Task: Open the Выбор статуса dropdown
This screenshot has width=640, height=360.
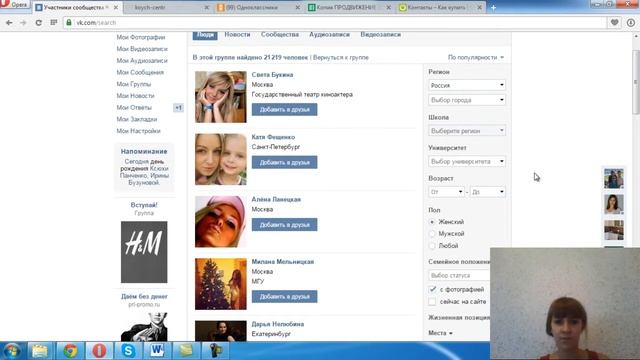Action: [x=459, y=276]
